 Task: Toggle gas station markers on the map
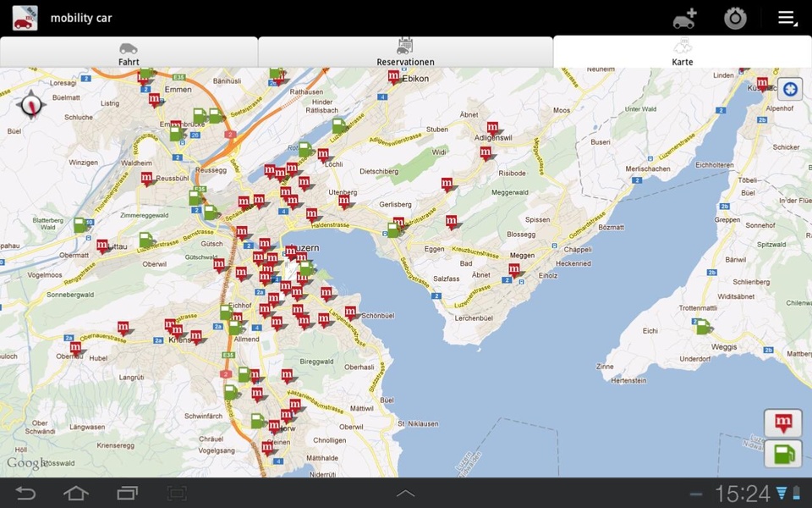(x=783, y=454)
